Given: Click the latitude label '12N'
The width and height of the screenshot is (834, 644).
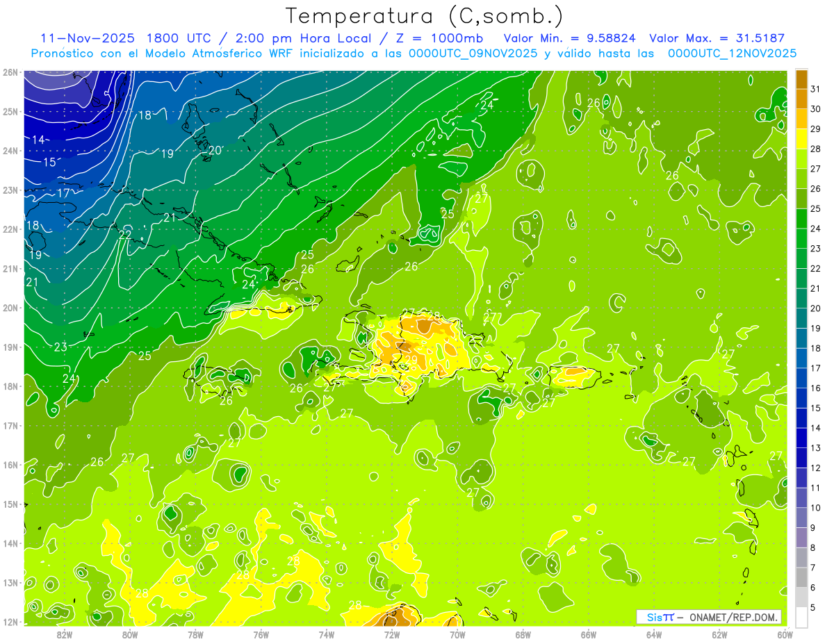Looking at the screenshot, I should point(10,622).
